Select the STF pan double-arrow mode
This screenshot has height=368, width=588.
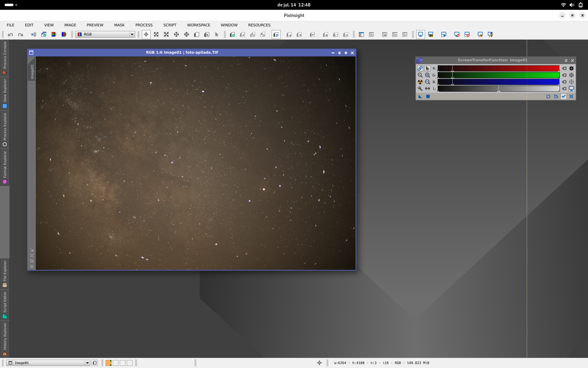tap(427, 89)
